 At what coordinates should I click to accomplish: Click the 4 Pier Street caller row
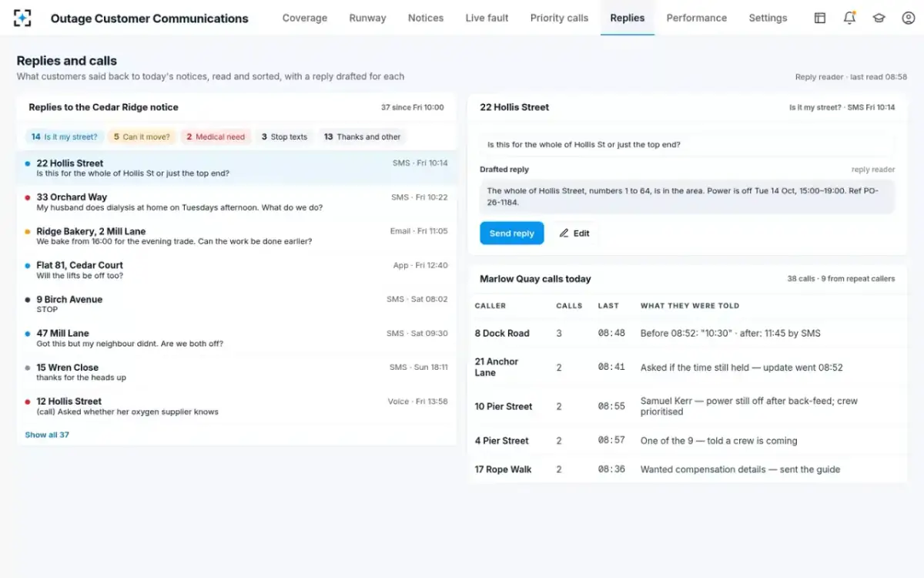tap(687, 441)
